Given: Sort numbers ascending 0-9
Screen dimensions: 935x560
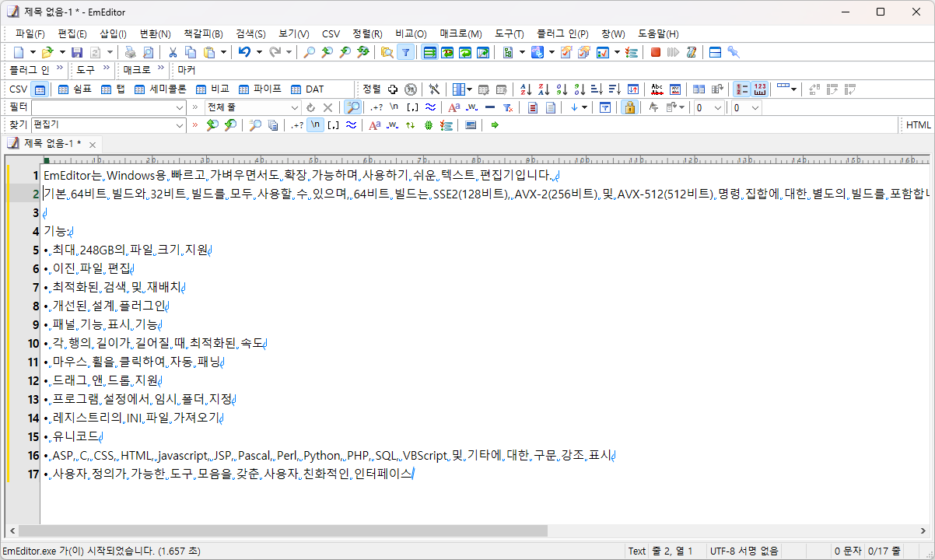Looking at the screenshot, I should pos(562,89).
